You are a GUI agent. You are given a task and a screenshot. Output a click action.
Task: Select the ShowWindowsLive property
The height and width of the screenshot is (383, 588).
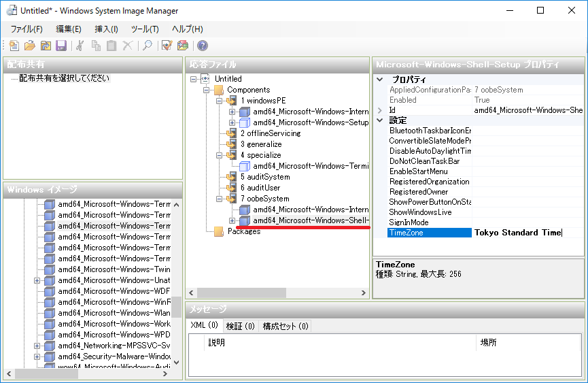(430, 212)
